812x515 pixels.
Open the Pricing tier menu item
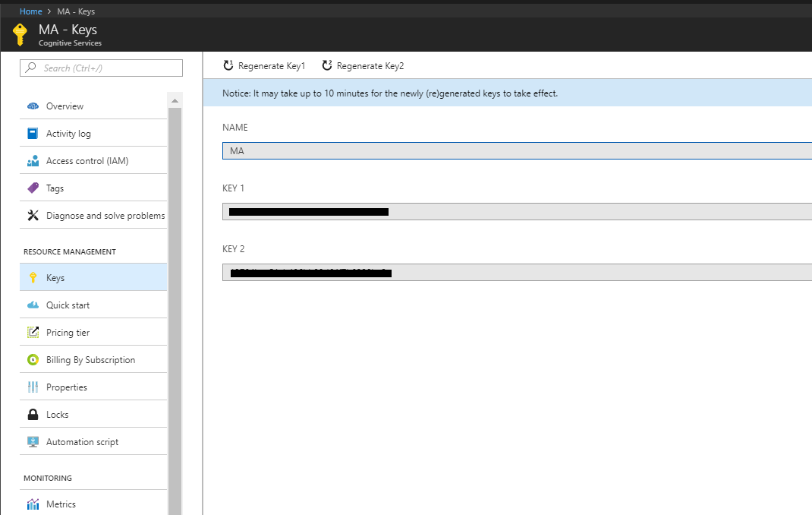pyautogui.click(x=93, y=332)
